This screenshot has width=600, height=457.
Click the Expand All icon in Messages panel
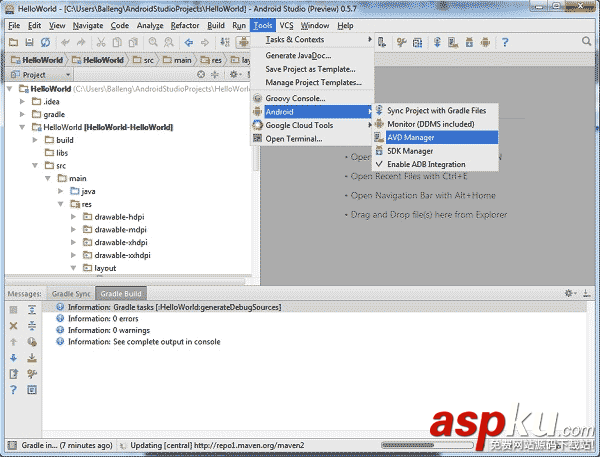click(32, 310)
